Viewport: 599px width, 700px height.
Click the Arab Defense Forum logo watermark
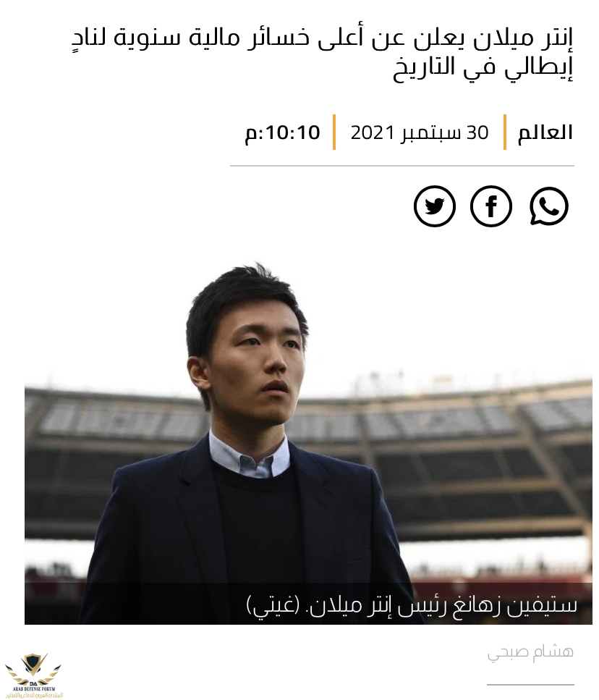(33, 675)
